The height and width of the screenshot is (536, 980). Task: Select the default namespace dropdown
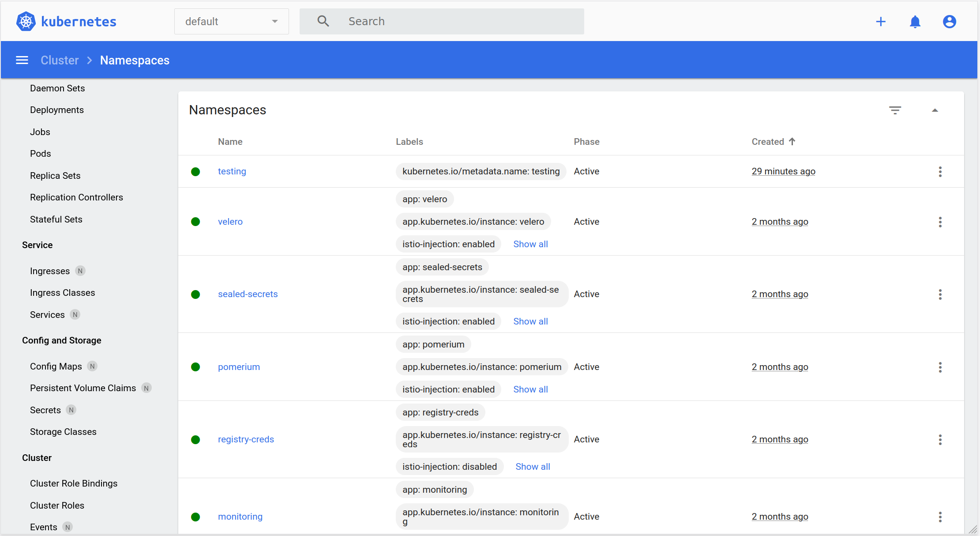coord(230,21)
